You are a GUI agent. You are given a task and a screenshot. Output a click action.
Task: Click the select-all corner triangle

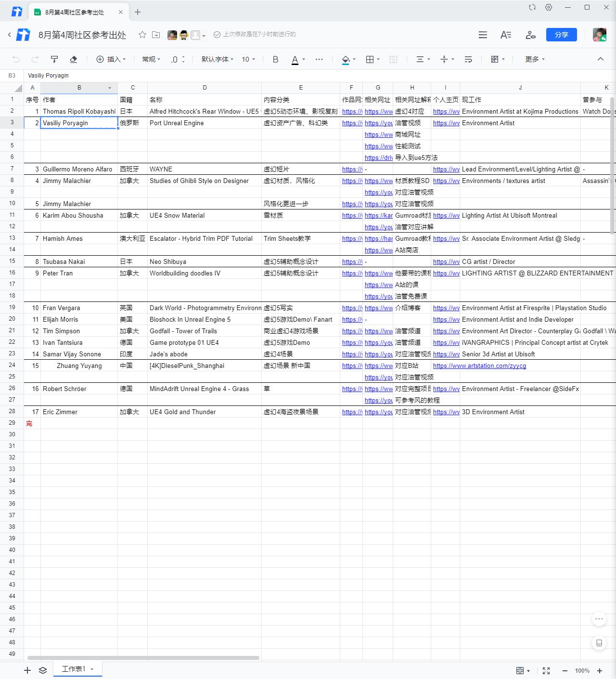click(x=18, y=88)
